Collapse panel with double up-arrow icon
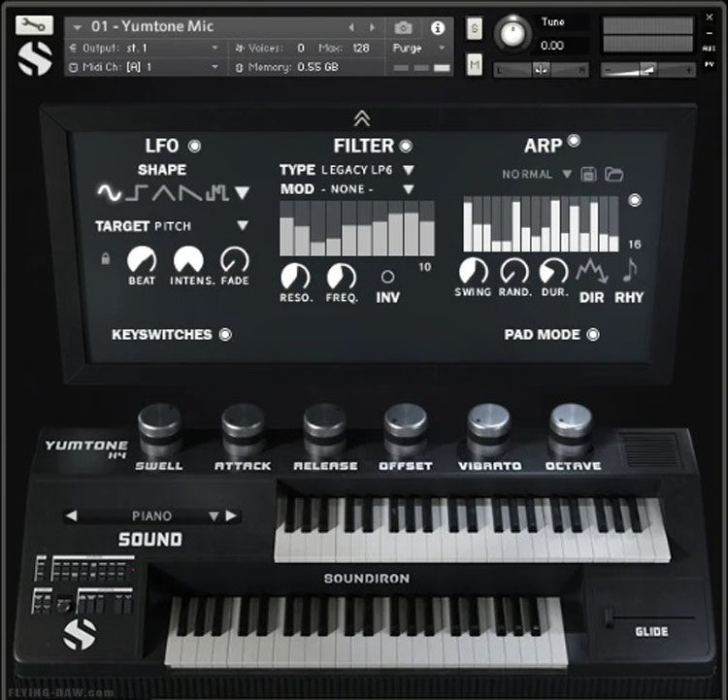Viewport: 728px width, 700px height. [x=362, y=118]
